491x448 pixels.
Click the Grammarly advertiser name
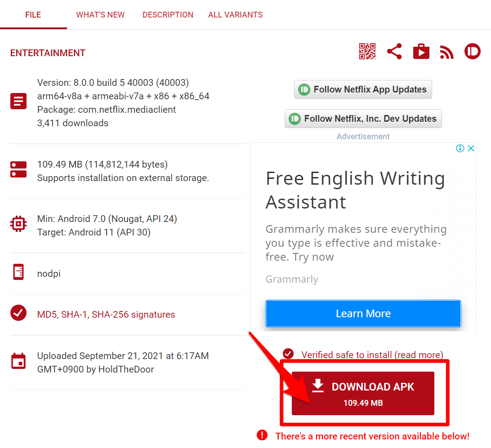(292, 279)
